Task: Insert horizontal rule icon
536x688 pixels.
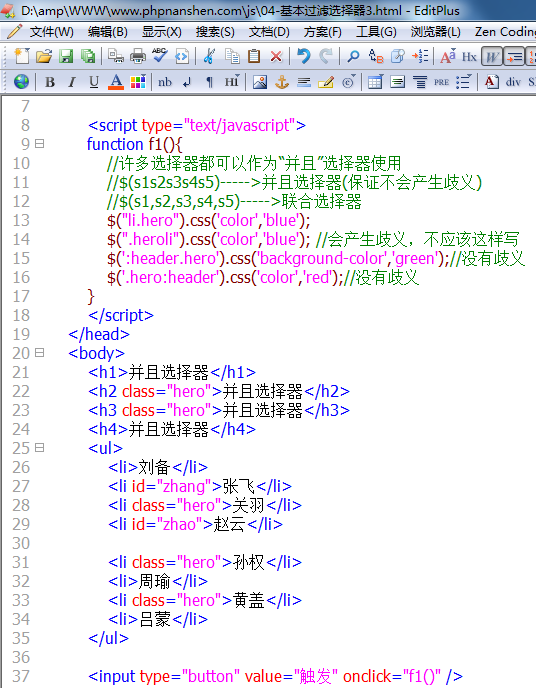Action: pyautogui.click(x=304, y=82)
